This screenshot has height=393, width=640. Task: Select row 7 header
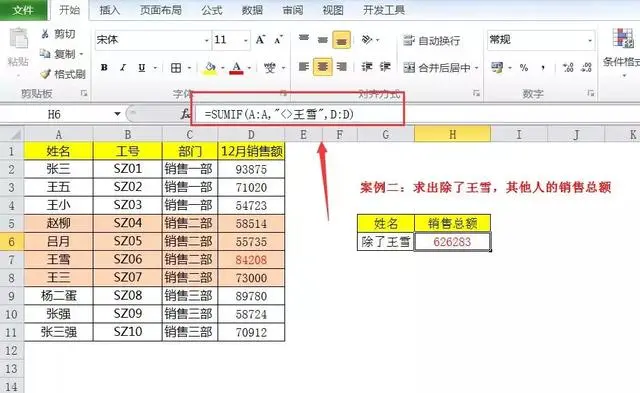11,260
